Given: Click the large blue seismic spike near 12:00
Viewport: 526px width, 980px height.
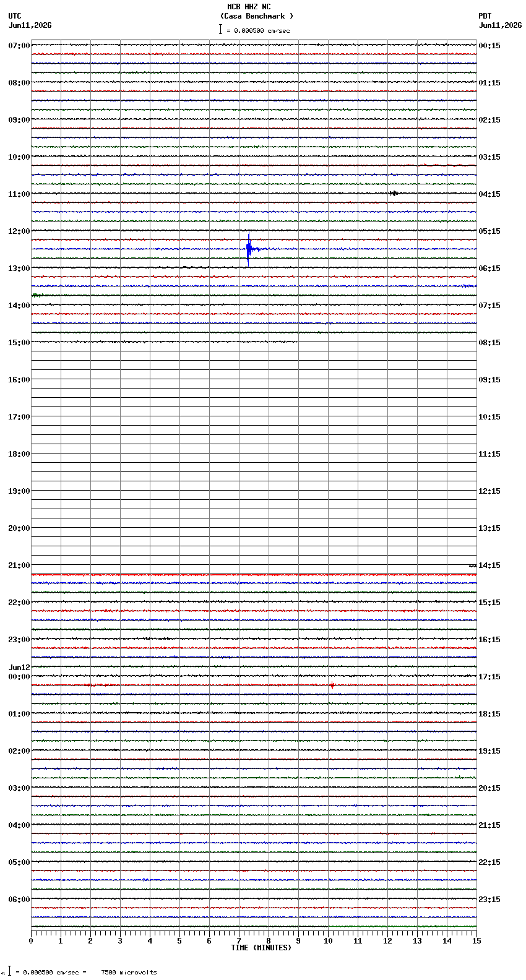Looking at the screenshot, I should 249,249.
